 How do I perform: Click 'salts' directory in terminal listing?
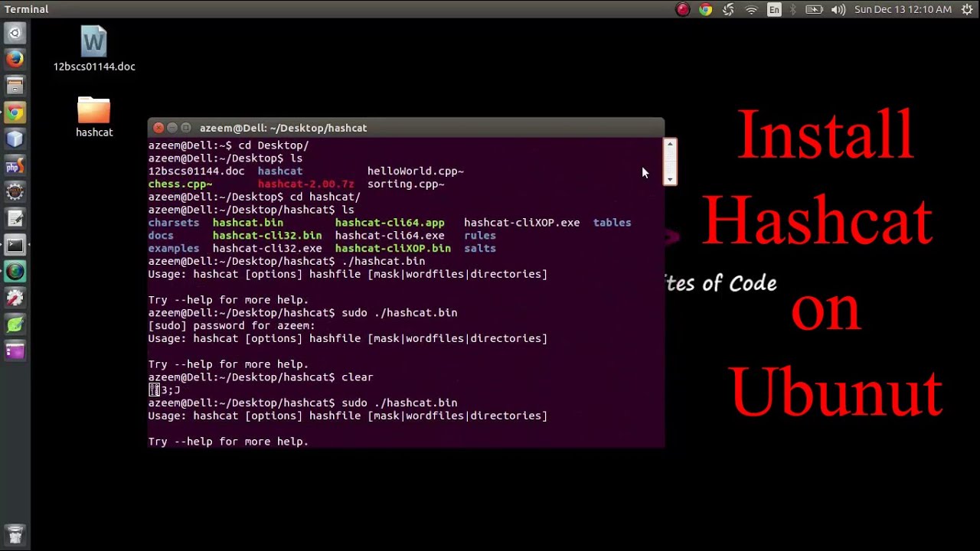(480, 249)
